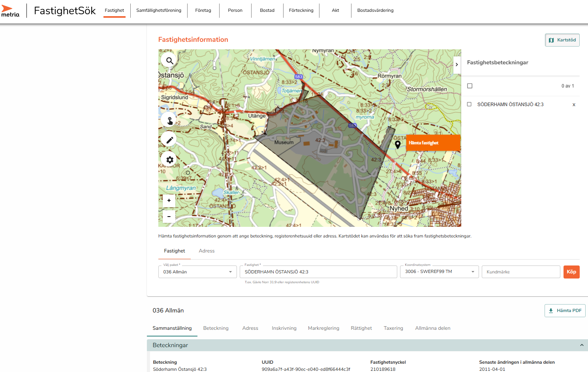Toggle the select-all checkbox in list
588x372 pixels.
pos(470,86)
